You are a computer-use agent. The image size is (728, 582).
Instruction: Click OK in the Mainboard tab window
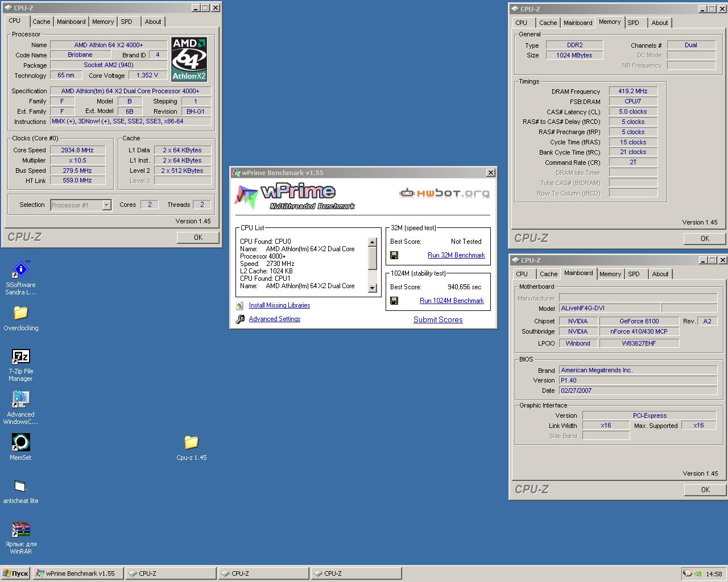pyautogui.click(x=705, y=490)
